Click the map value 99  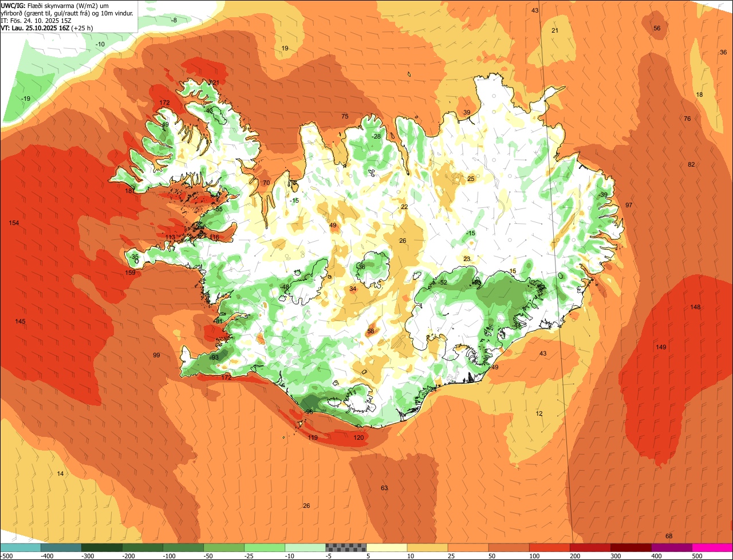156,355
